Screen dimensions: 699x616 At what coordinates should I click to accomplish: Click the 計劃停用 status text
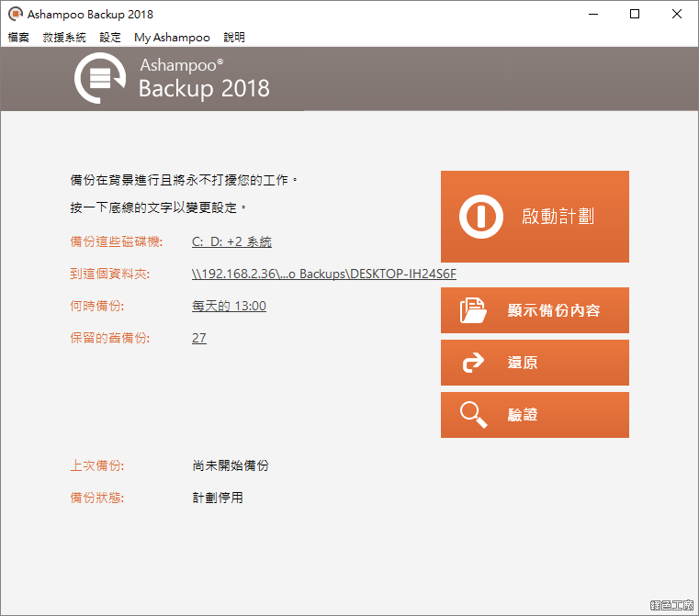tap(218, 498)
